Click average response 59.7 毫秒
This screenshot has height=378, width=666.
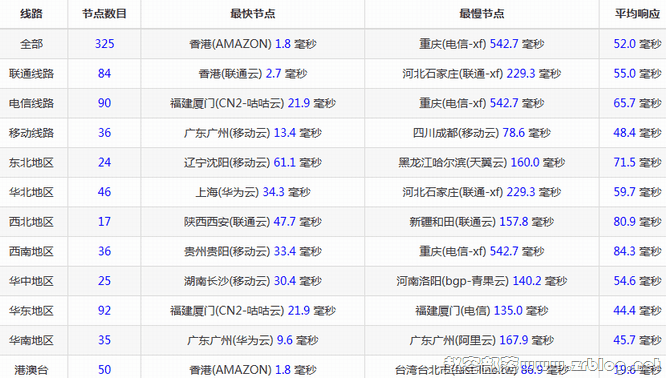(x=638, y=192)
